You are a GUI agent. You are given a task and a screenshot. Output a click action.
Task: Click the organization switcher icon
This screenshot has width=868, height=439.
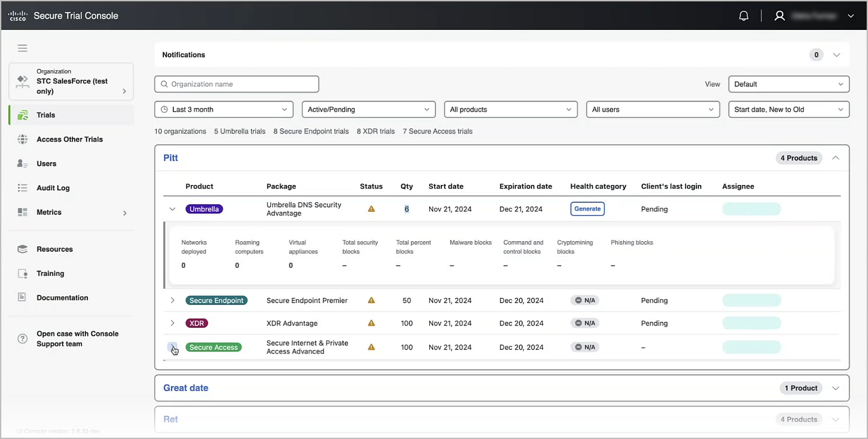coord(23,81)
